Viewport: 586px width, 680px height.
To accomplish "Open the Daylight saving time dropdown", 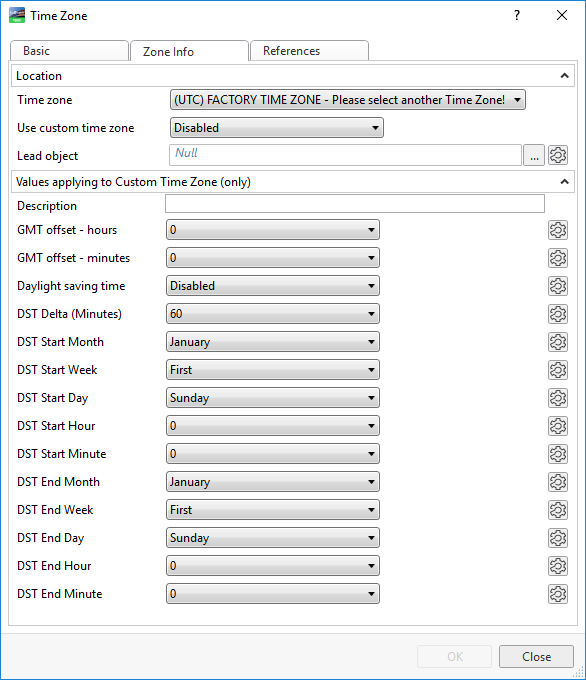I will point(273,286).
